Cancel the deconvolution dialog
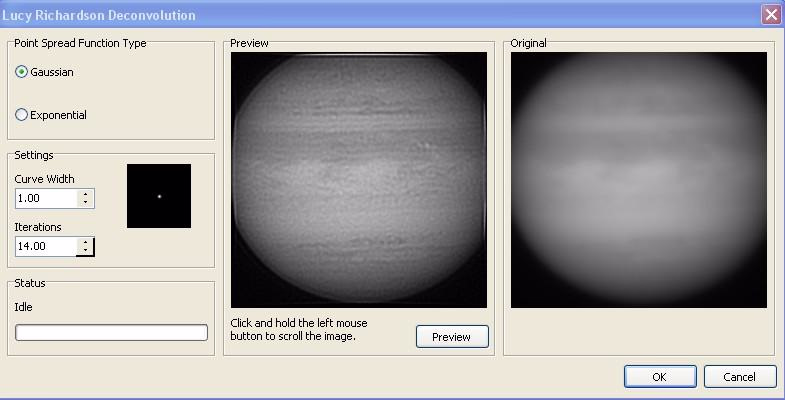This screenshot has height=400, width=785. pos(740,377)
